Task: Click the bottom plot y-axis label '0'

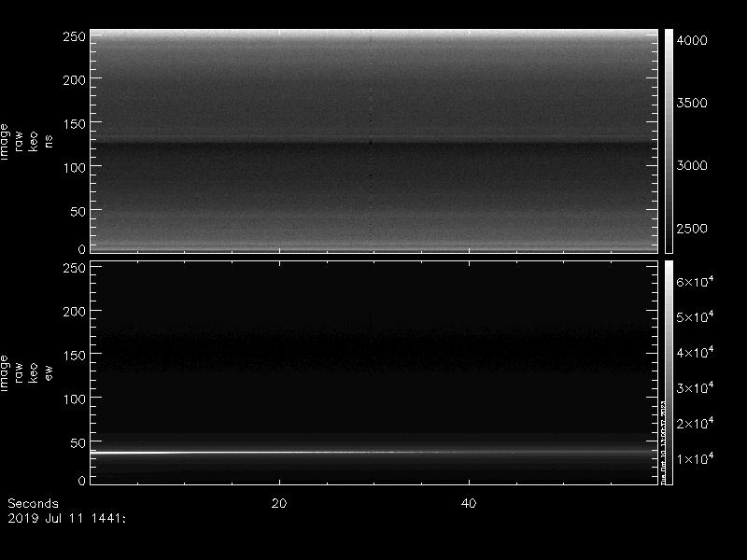Action: click(x=82, y=480)
